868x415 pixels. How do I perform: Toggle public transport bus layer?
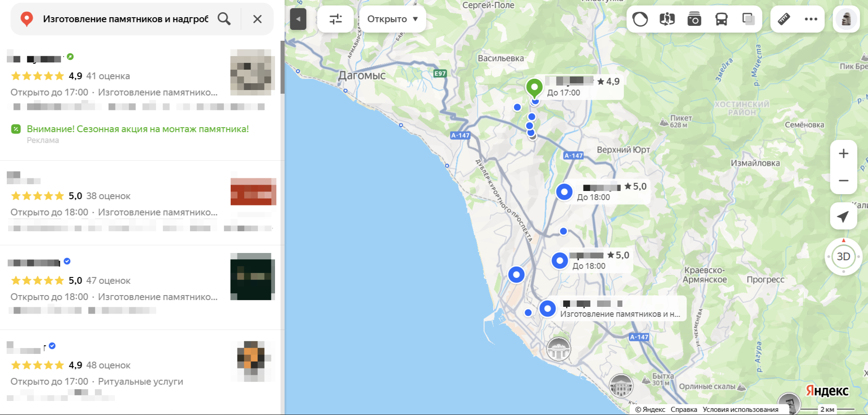point(721,19)
